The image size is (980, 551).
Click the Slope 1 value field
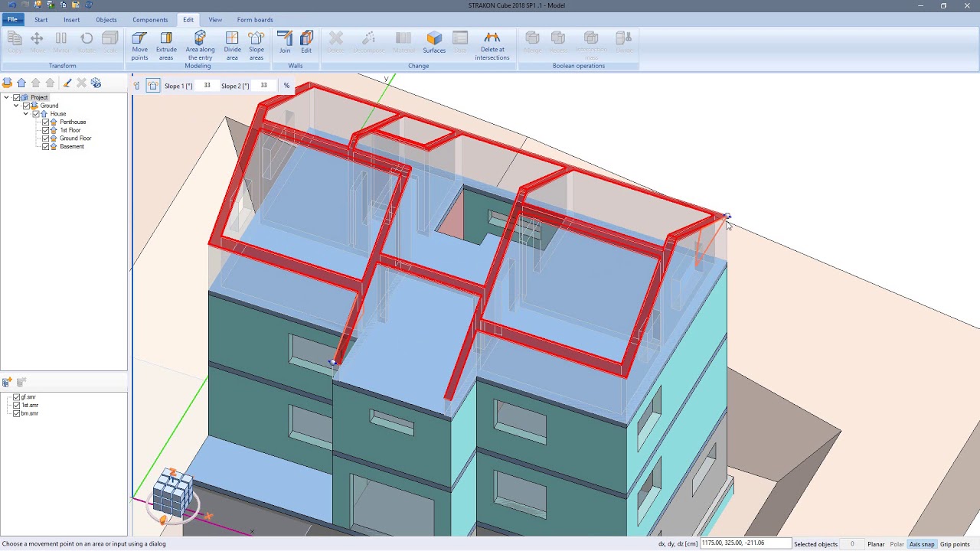[207, 86]
